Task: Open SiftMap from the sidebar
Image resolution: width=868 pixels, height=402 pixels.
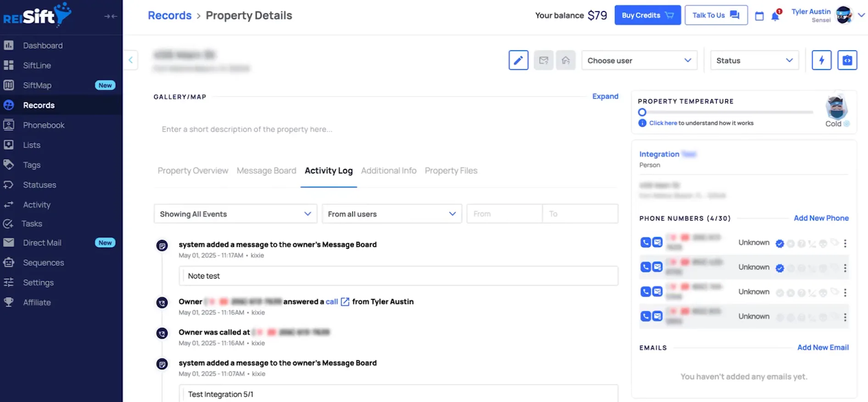Action: (37, 85)
